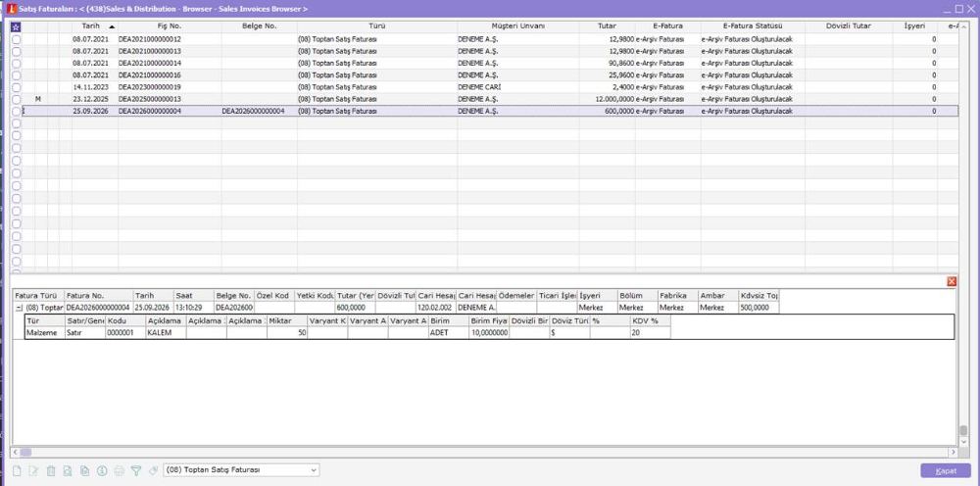Click the new invoice document icon

tap(17, 470)
